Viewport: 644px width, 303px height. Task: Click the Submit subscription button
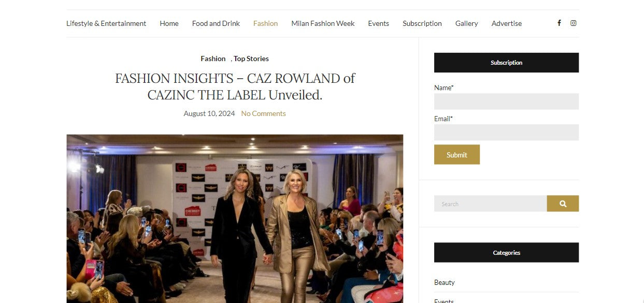pyautogui.click(x=457, y=154)
